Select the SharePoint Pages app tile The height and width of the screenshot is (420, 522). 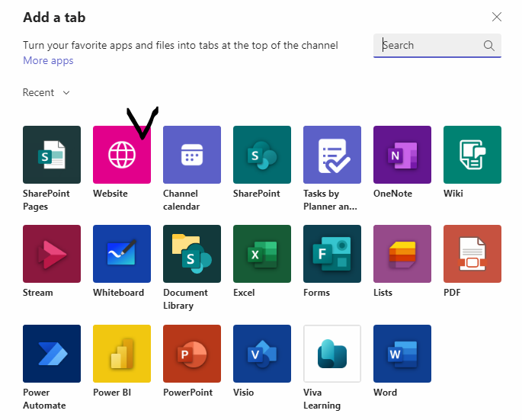tap(52, 155)
